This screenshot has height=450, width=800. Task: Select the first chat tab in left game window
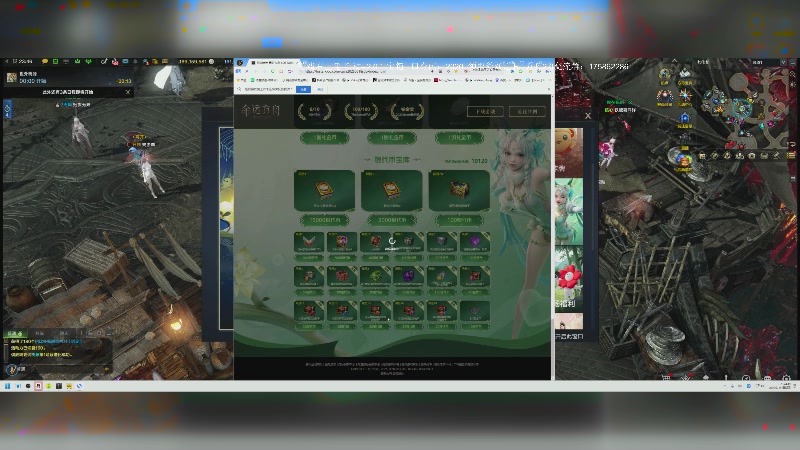pyautogui.click(x=14, y=333)
